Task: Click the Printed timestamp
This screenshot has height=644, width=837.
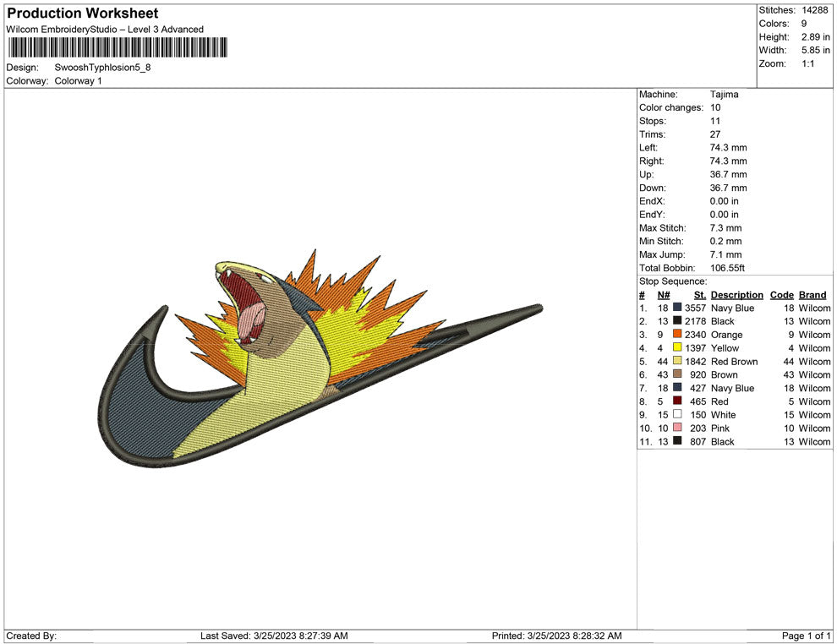Action: point(557,636)
